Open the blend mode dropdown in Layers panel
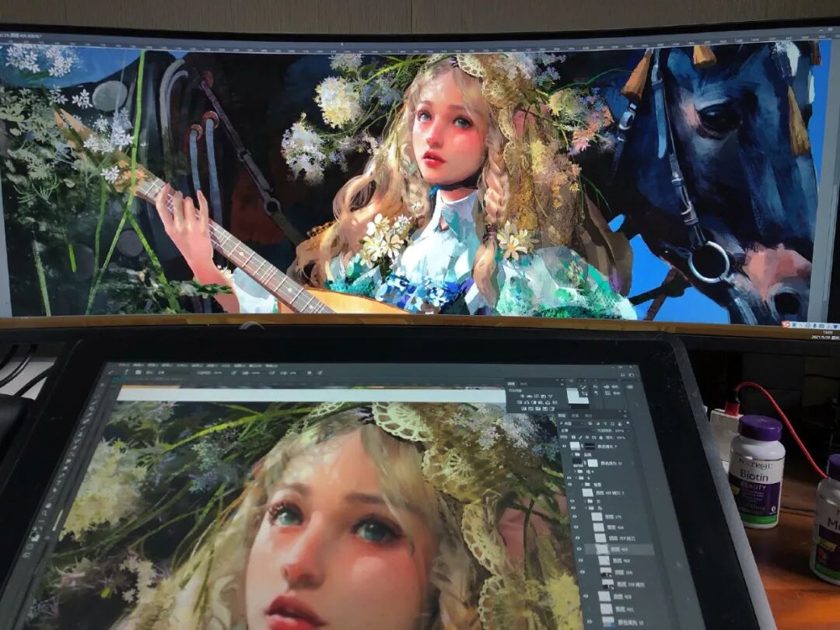Viewport: 840px width, 630px height. tap(578, 431)
